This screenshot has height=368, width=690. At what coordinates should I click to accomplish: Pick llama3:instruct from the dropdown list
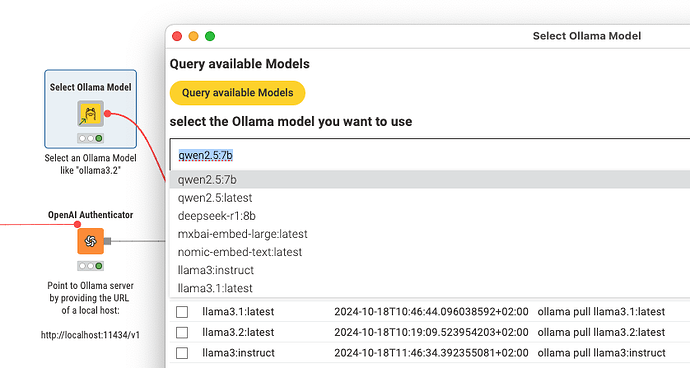429,270
